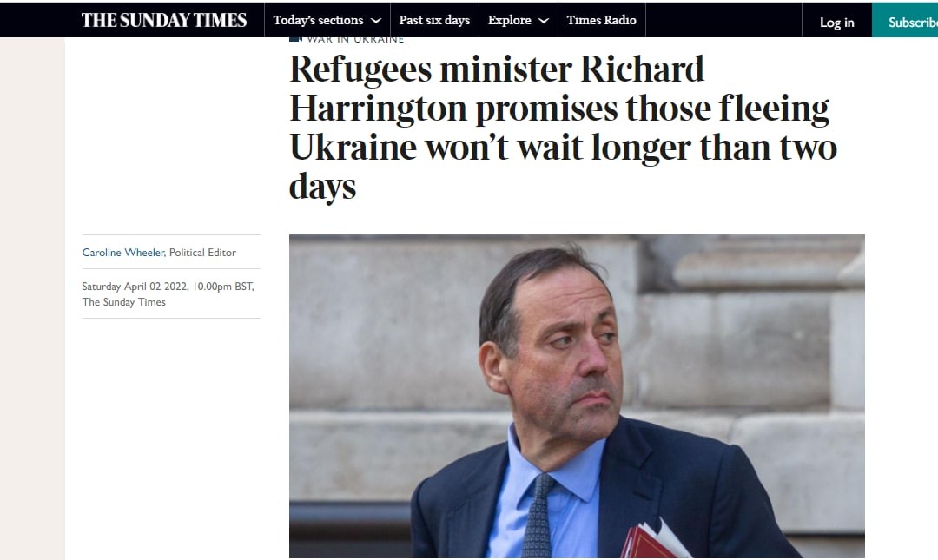Viewport: 938px width, 560px height.
Task: Click the teal Subscribe button
Action: click(905, 20)
